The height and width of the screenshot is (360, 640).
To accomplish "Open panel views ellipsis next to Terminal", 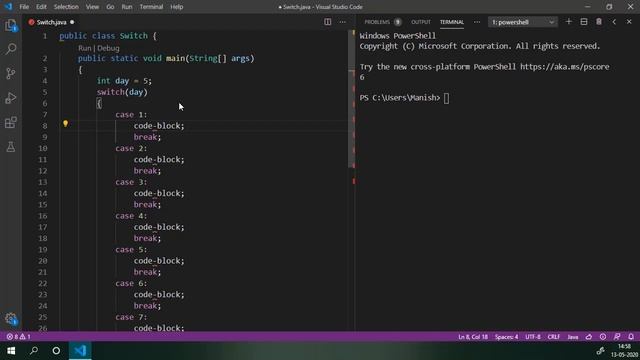I will coord(477,22).
